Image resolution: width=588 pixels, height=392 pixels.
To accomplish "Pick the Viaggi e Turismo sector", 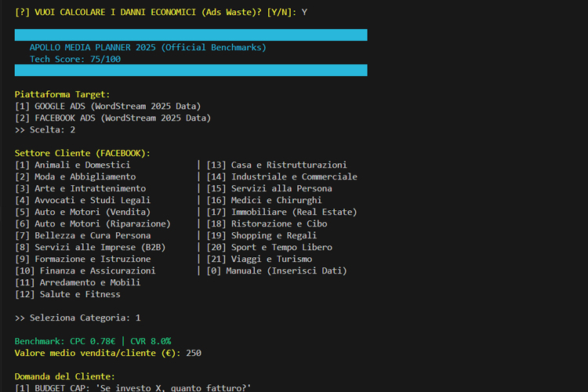I will click(x=260, y=259).
